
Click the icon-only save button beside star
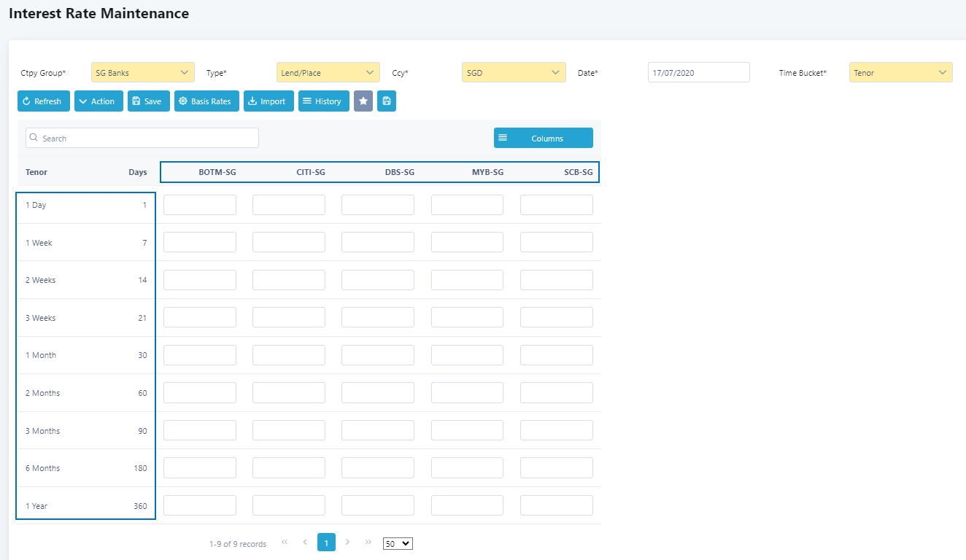[x=387, y=101]
